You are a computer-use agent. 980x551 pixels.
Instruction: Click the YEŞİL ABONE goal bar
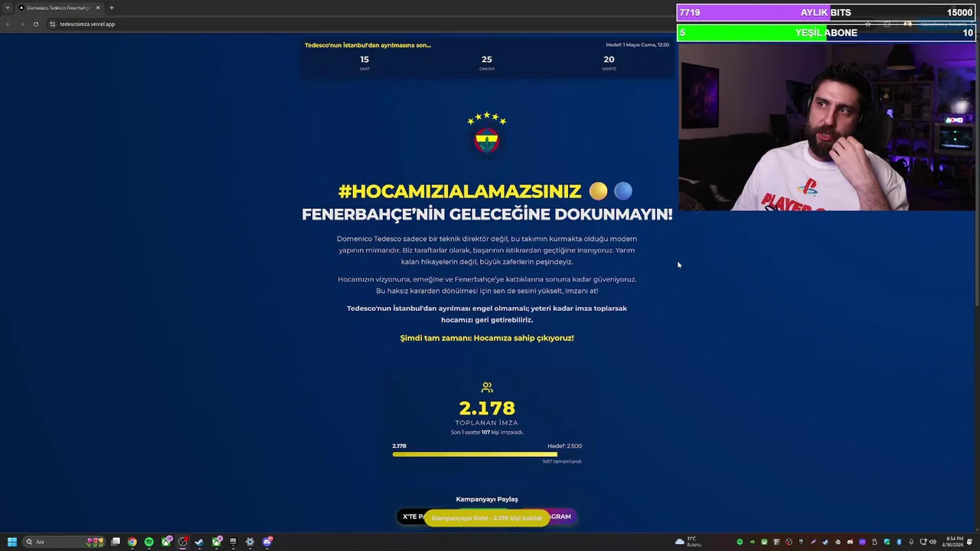pyautogui.click(x=826, y=33)
